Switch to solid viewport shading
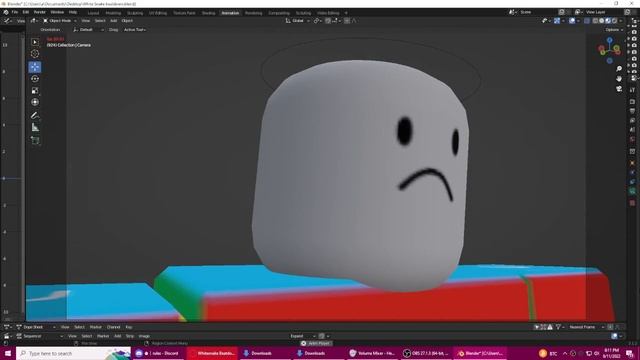The width and height of the screenshot is (640, 360). click(602, 21)
